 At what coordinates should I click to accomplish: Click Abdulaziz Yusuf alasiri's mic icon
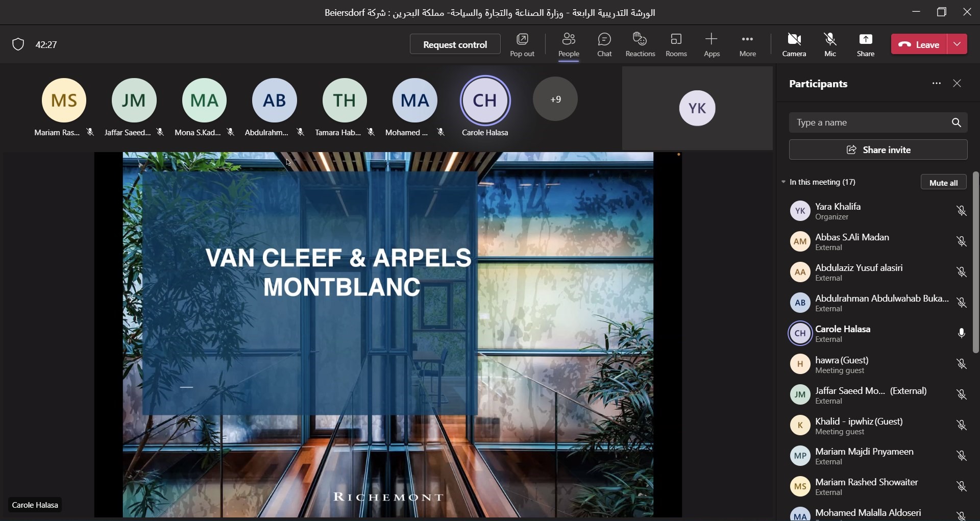[962, 272]
